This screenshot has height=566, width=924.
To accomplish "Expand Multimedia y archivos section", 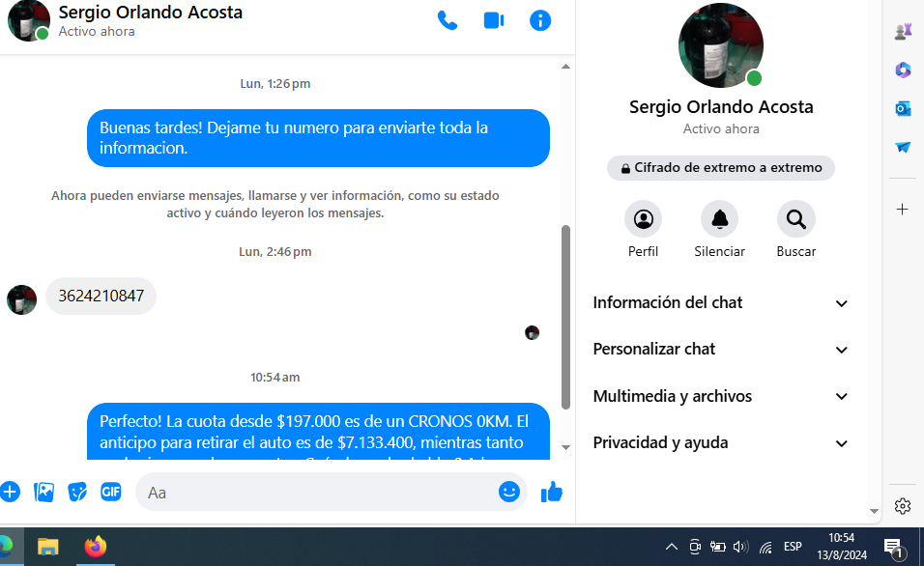I will tap(720, 396).
